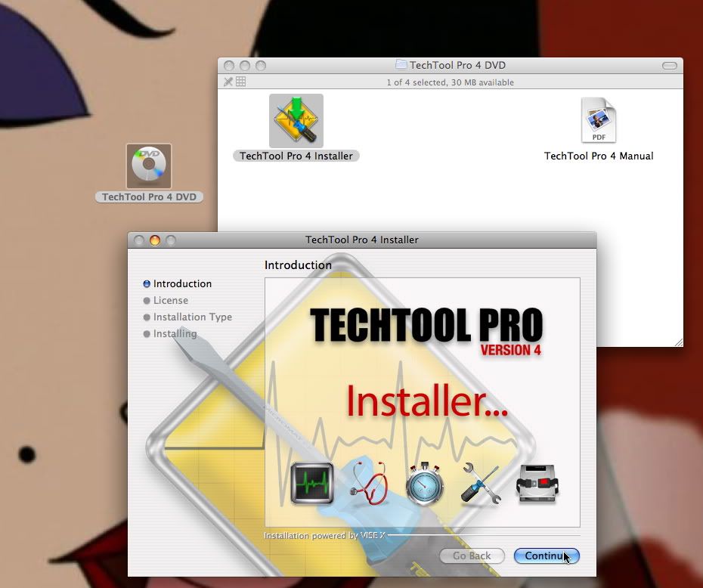Toggle the toolbar pill button in DVD window

[x=670, y=66]
